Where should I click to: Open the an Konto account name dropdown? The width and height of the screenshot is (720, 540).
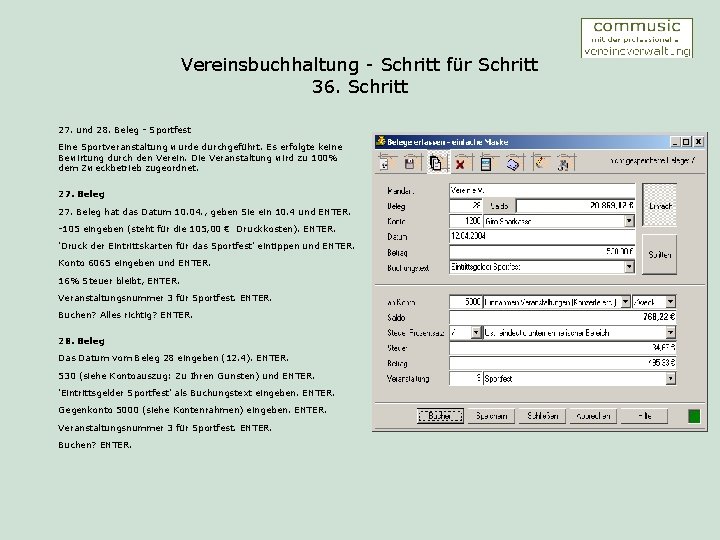coord(625,302)
